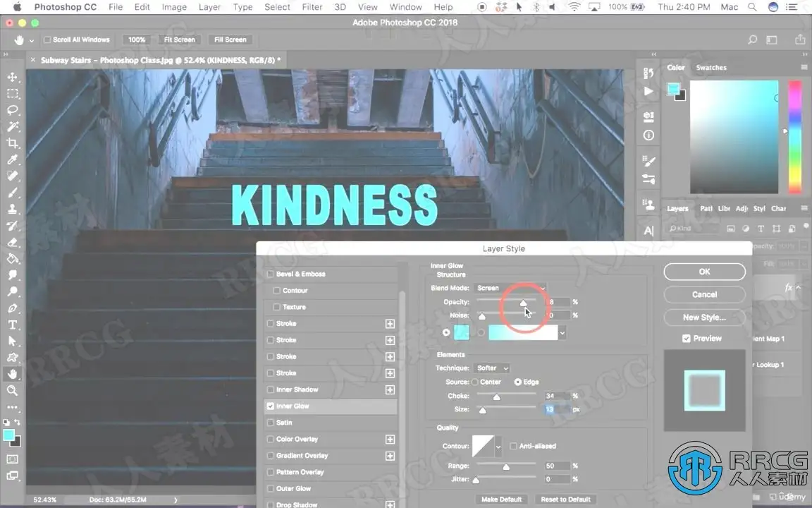
Task: Open the Hand tool preset dropdown
Action: [x=32, y=40]
